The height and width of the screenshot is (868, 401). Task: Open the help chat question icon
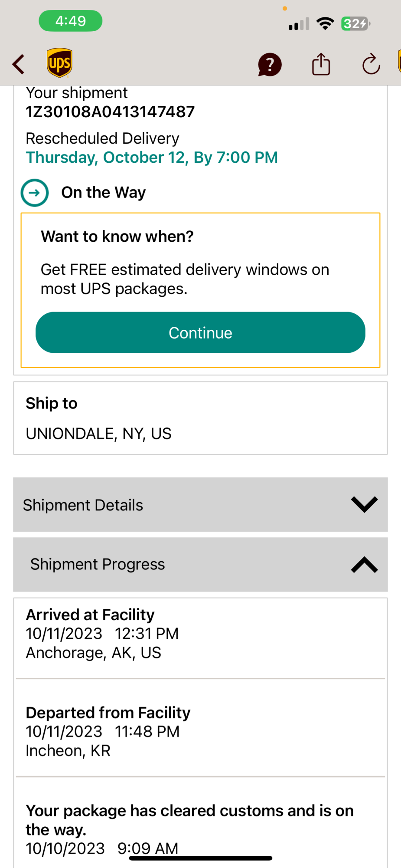click(x=270, y=65)
